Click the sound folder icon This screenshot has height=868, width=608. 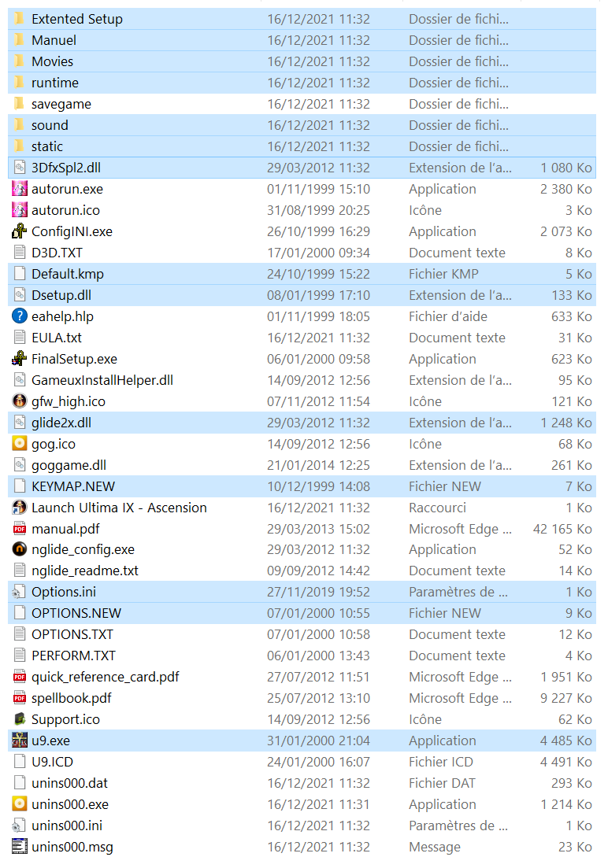(x=20, y=125)
